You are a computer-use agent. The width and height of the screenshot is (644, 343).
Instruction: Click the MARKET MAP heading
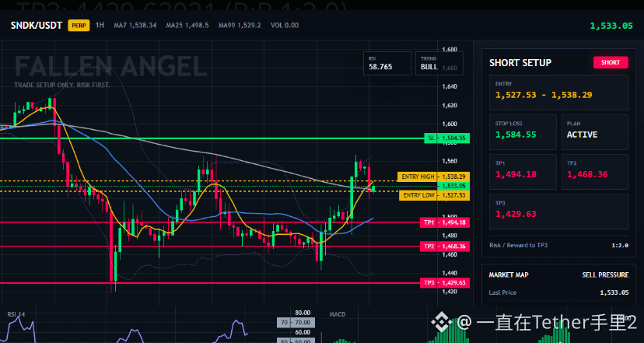(509, 275)
